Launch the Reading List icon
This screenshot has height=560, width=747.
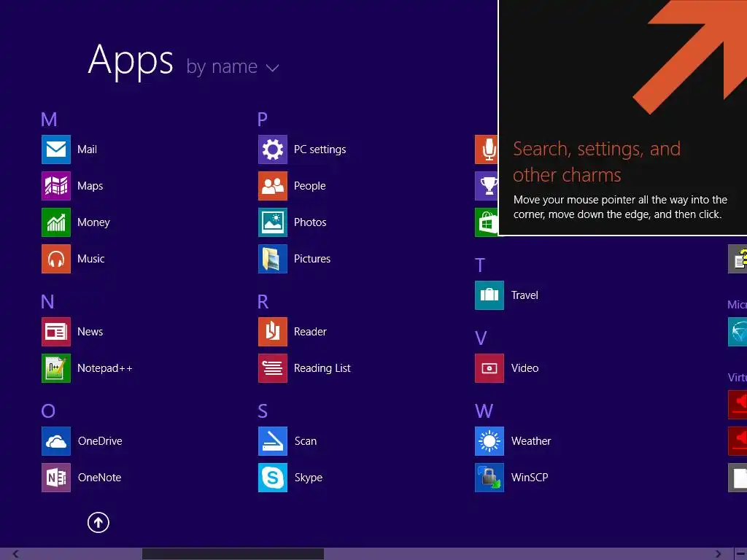click(x=273, y=368)
